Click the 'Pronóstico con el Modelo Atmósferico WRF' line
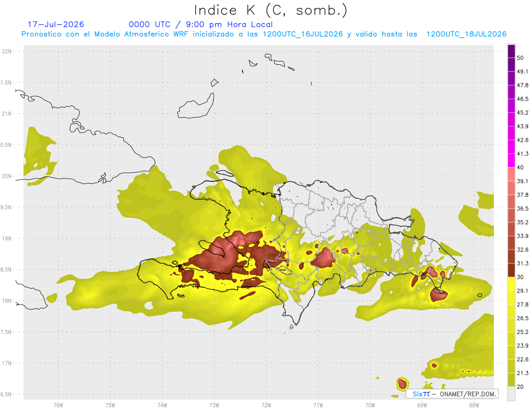Image resolution: width=532 pixels, height=411 pixels. (x=264, y=34)
